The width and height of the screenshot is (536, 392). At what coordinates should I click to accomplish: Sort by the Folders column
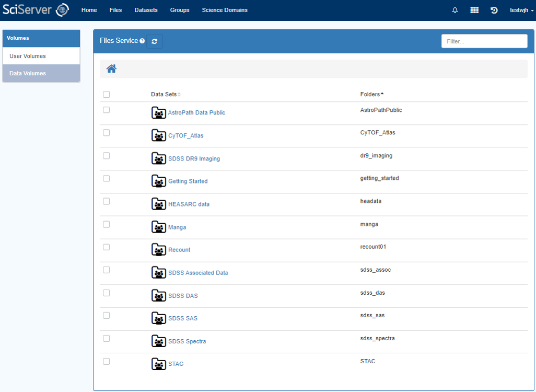tap(372, 94)
